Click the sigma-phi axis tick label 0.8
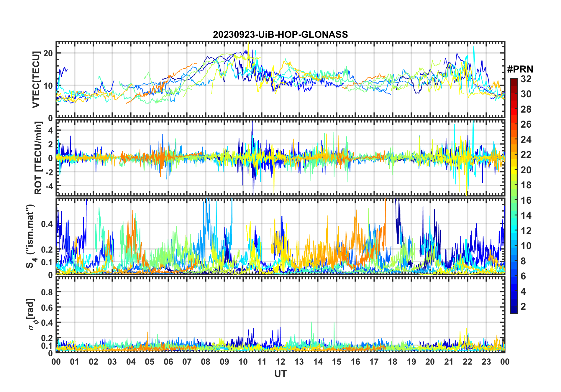The width and height of the screenshot is (561, 392). click(47, 292)
